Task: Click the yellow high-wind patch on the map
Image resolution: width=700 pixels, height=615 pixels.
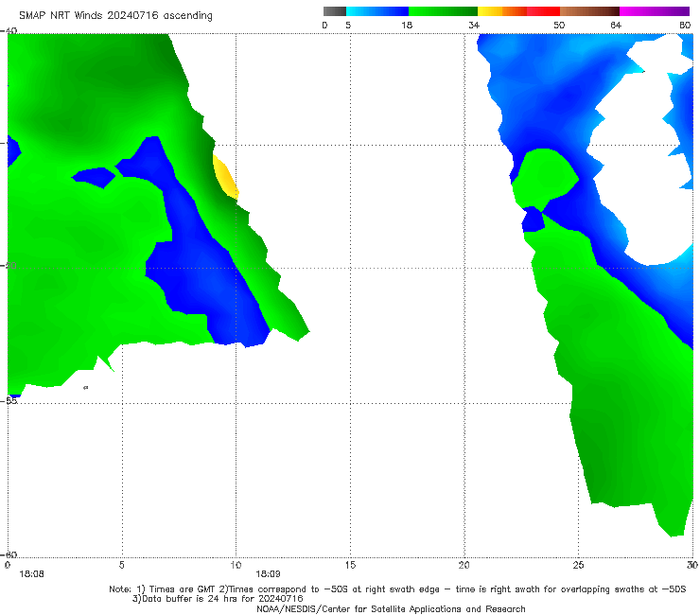Action: click(x=225, y=176)
